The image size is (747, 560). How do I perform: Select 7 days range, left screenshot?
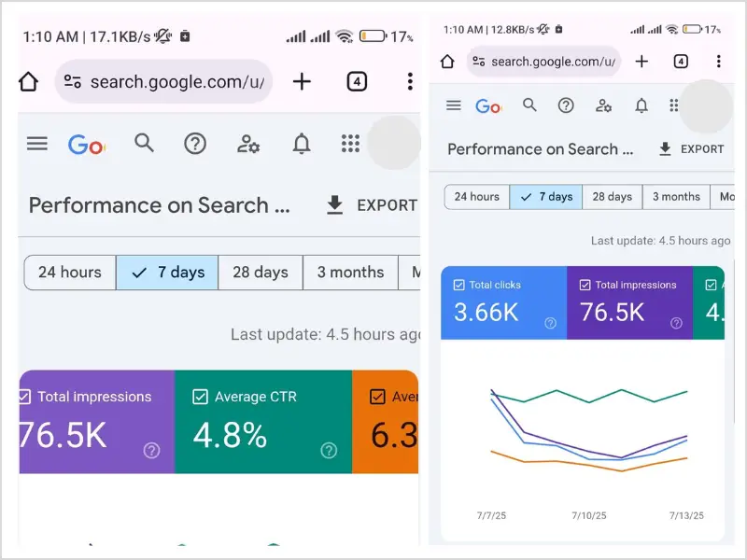[167, 273]
